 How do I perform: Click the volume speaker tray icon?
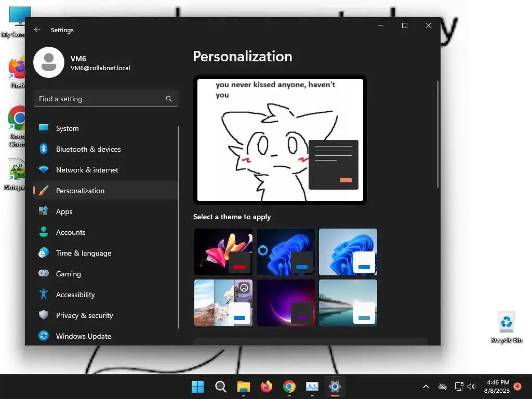click(471, 387)
